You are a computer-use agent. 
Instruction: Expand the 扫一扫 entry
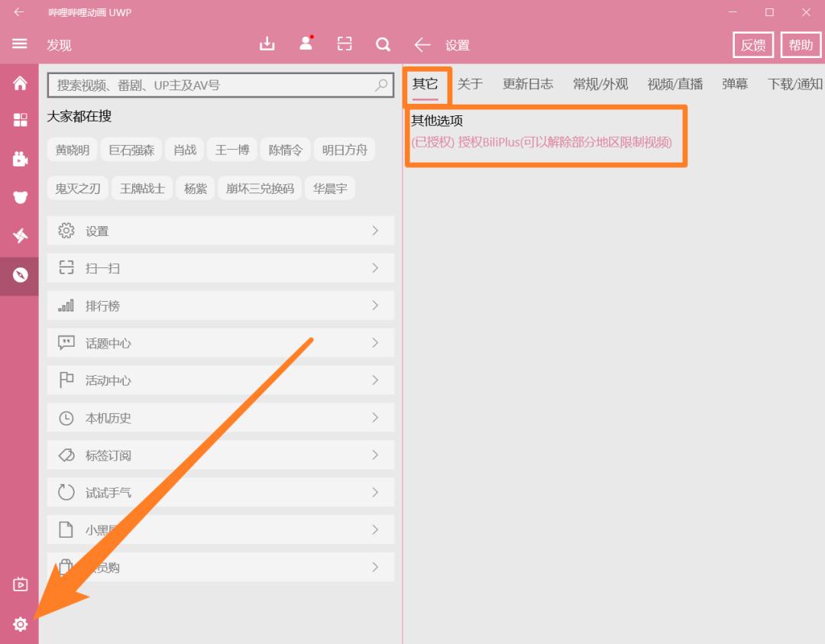[x=221, y=267]
